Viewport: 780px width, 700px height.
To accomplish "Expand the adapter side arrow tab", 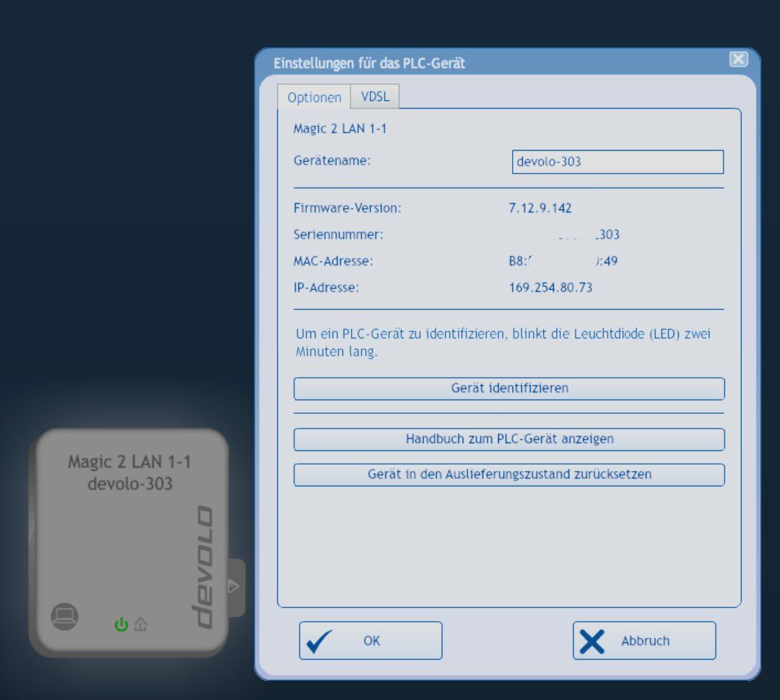I will (235, 587).
